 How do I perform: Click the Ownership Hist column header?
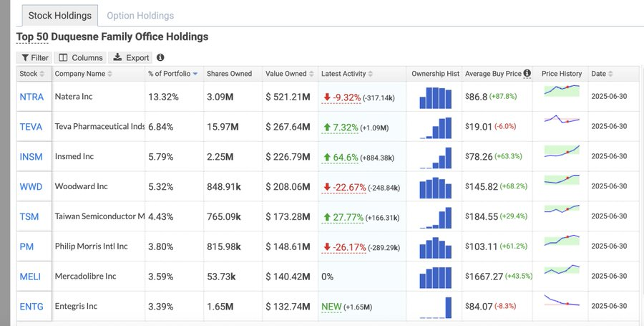[435, 74]
